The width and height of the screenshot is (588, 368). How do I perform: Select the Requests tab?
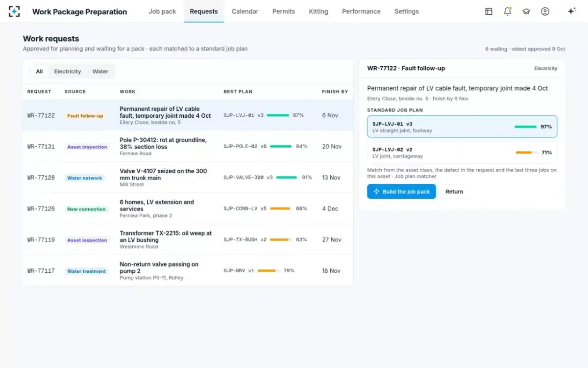point(204,11)
